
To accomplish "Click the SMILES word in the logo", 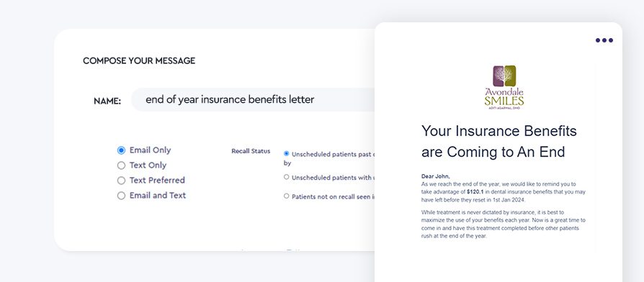I will pos(504,101).
